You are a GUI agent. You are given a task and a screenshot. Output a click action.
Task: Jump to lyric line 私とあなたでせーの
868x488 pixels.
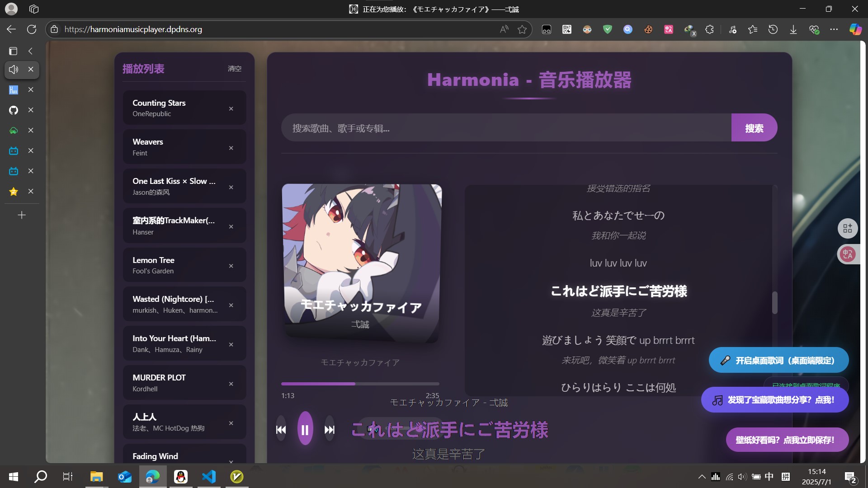pos(618,216)
